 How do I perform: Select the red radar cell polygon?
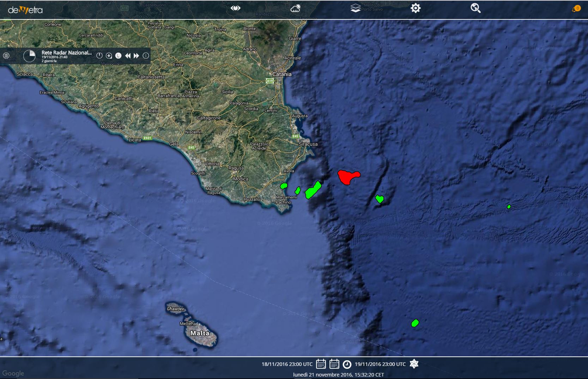click(x=348, y=176)
